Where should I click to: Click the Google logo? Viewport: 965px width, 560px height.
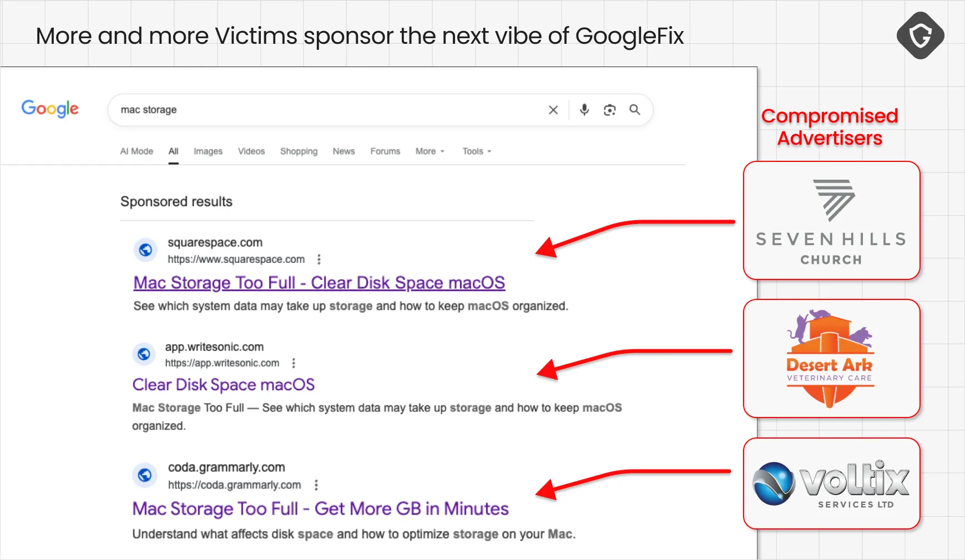(x=50, y=109)
